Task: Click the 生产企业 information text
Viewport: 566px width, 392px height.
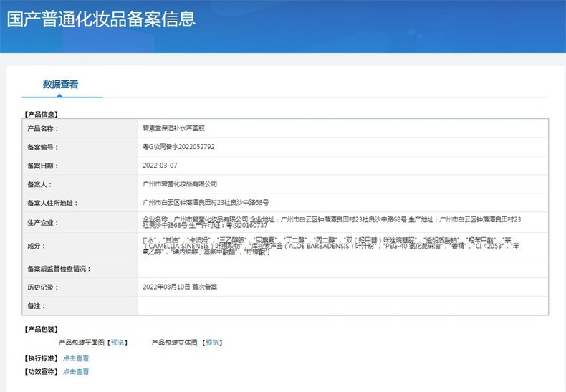Action: [x=332, y=222]
